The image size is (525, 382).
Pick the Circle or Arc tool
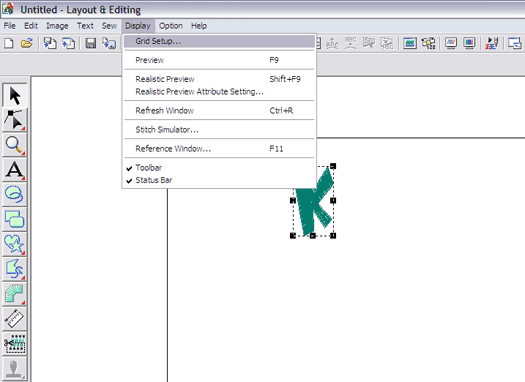[14, 194]
